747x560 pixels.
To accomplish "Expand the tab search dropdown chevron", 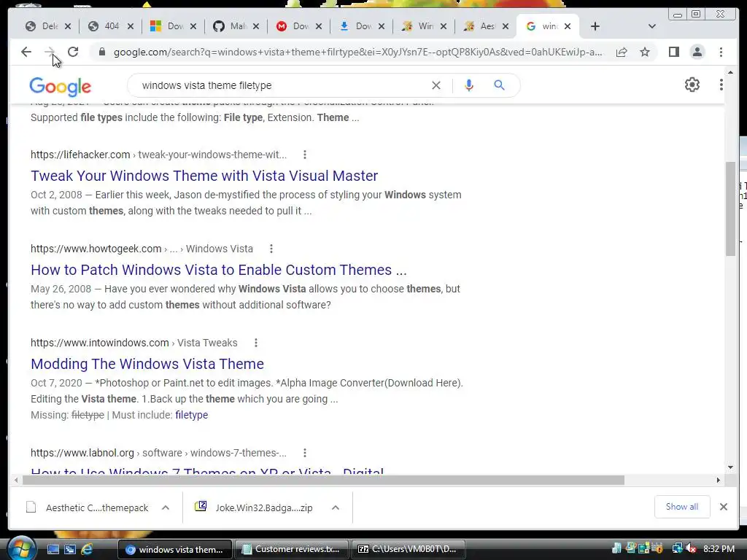I will click(651, 26).
